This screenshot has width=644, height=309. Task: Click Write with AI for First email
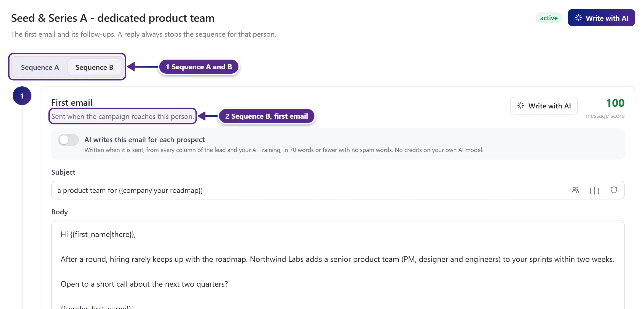click(544, 106)
